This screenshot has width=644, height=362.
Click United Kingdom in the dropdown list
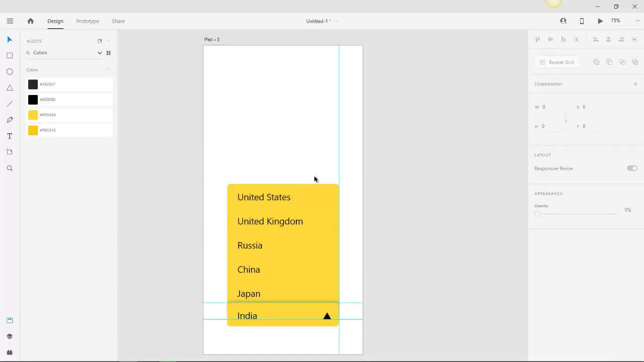(x=270, y=221)
